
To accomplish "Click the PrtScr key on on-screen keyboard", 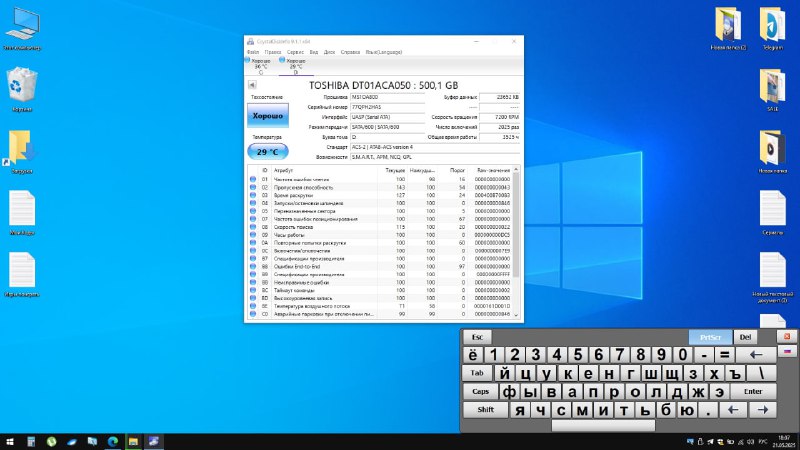I will [710, 337].
